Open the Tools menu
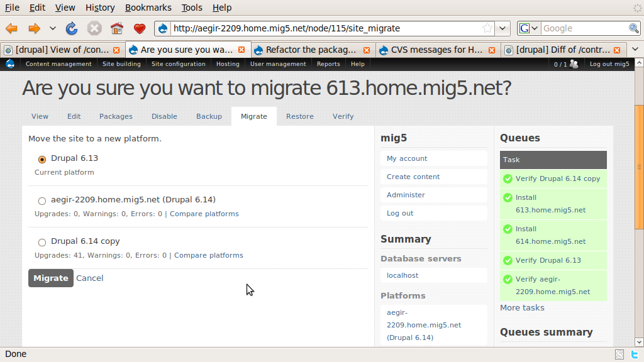Viewport: 644px width, 362px height. click(x=192, y=8)
